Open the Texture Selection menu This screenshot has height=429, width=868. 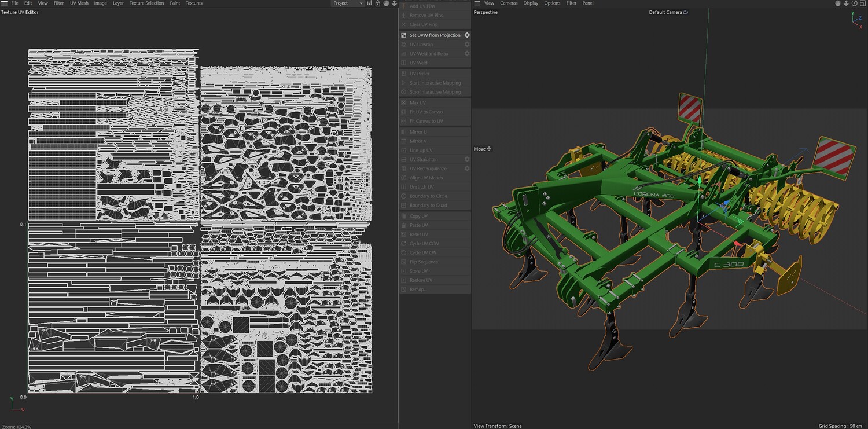click(146, 3)
